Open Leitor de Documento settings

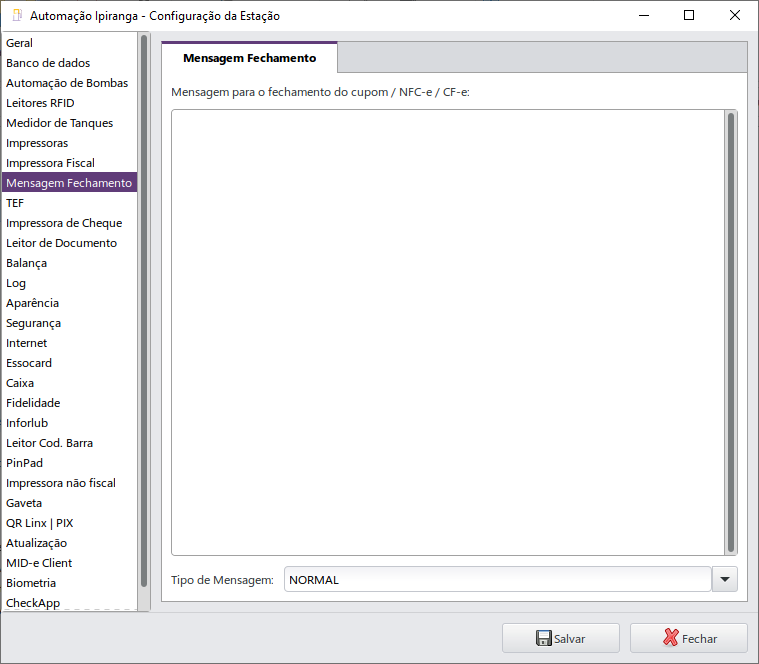click(69, 243)
